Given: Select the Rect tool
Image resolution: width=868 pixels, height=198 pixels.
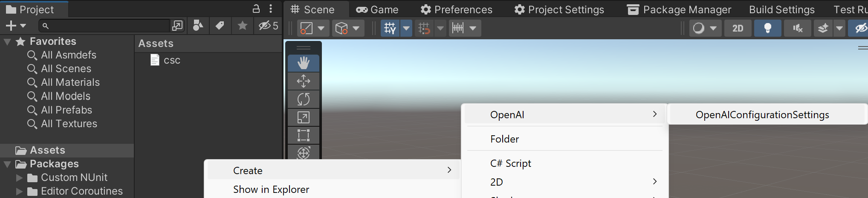Looking at the screenshot, I should point(304,135).
